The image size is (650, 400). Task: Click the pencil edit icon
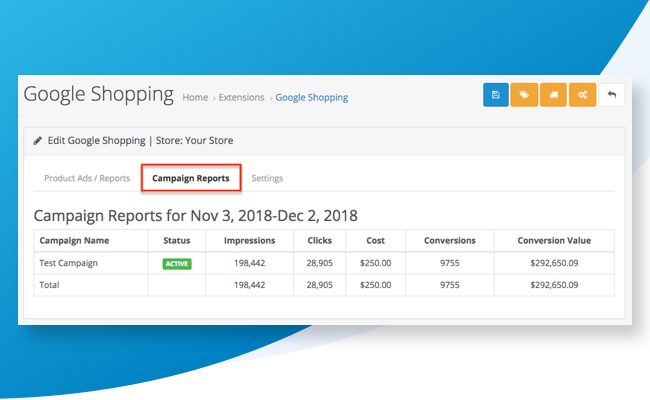[x=38, y=141]
